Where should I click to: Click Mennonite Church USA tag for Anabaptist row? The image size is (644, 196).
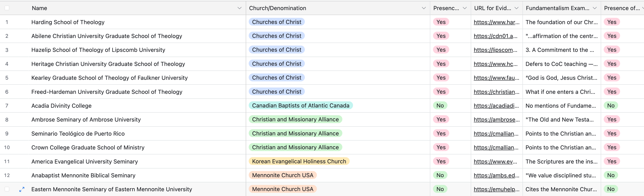click(x=282, y=175)
